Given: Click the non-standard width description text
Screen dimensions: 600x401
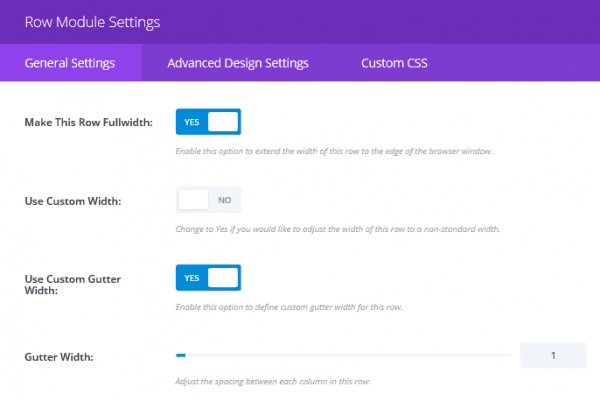Looking at the screenshot, I should pyautogui.click(x=337, y=229).
